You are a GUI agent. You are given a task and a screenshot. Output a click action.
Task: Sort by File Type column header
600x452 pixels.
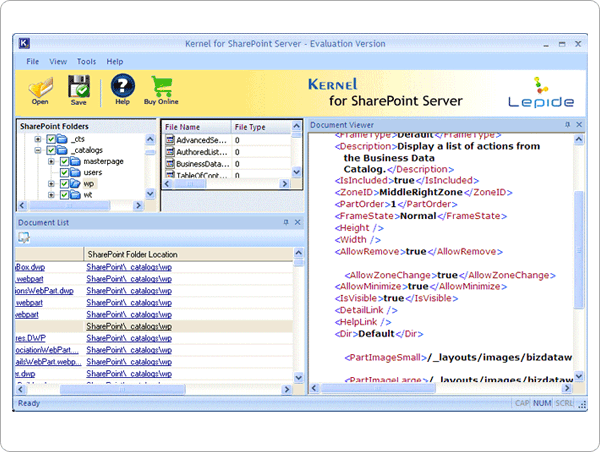(x=262, y=127)
